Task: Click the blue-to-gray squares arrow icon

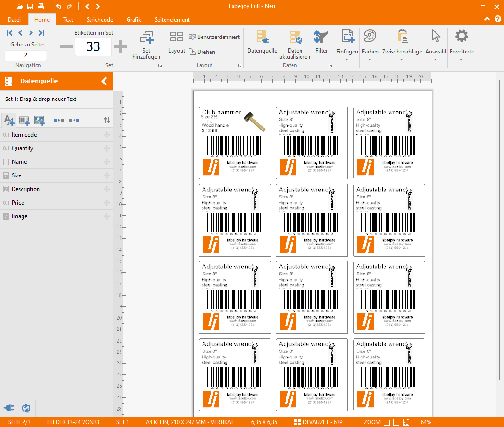Action: pos(59,120)
